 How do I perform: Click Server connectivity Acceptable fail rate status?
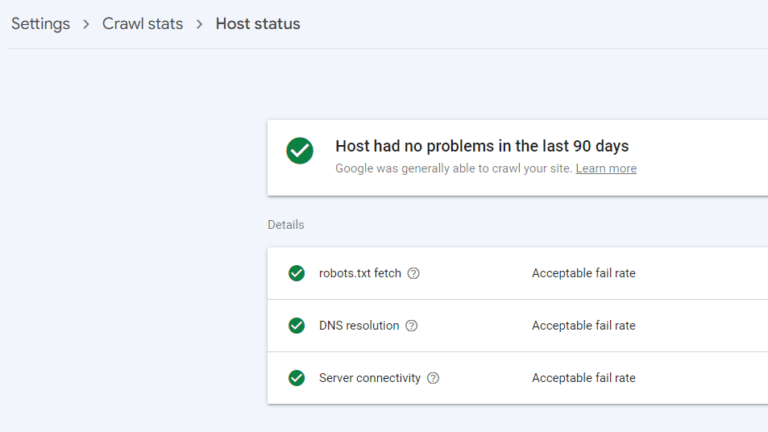tap(583, 378)
